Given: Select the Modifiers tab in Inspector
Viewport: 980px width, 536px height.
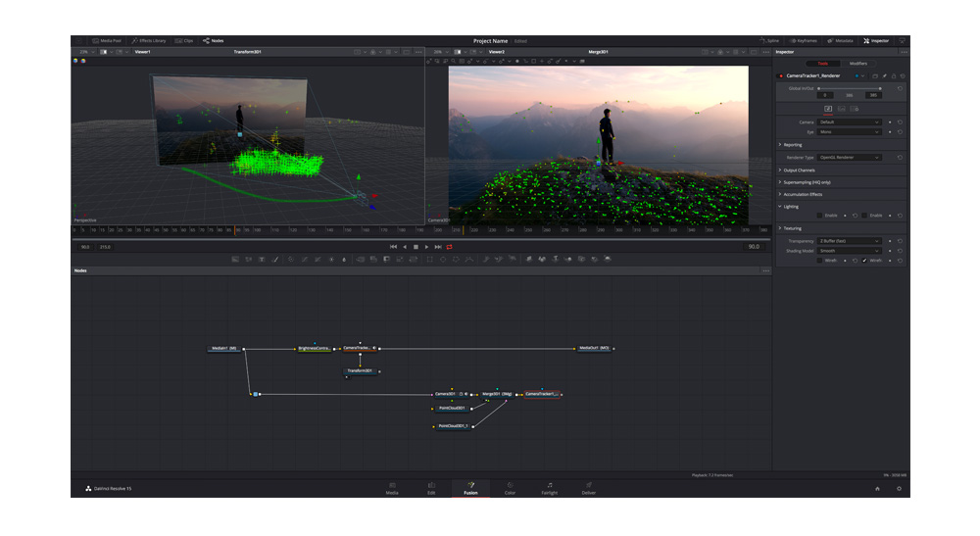Looking at the screenshot, I should point(857,63).
